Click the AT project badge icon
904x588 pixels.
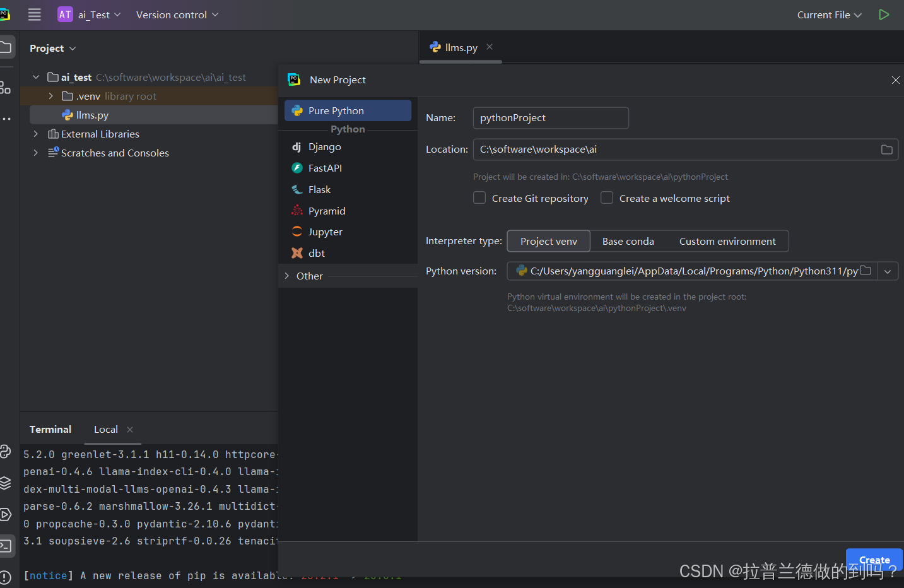[65, 15]
